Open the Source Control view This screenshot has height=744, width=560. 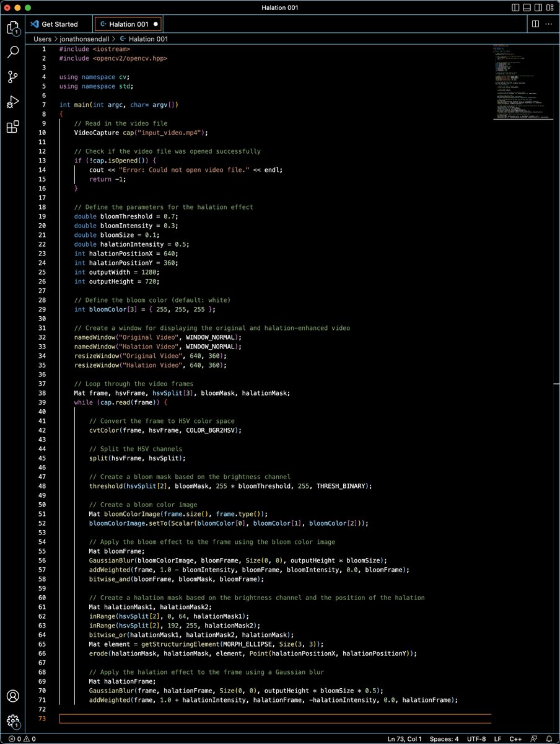[x=12, y=77]
